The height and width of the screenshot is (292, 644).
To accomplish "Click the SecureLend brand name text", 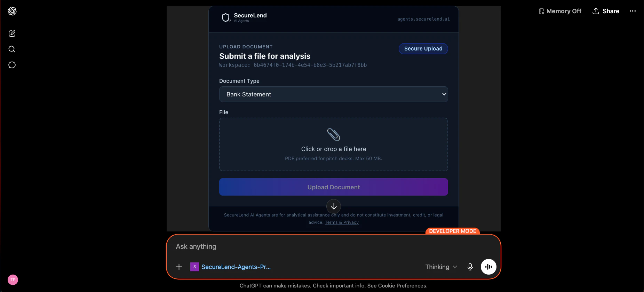I will (250, 15).
